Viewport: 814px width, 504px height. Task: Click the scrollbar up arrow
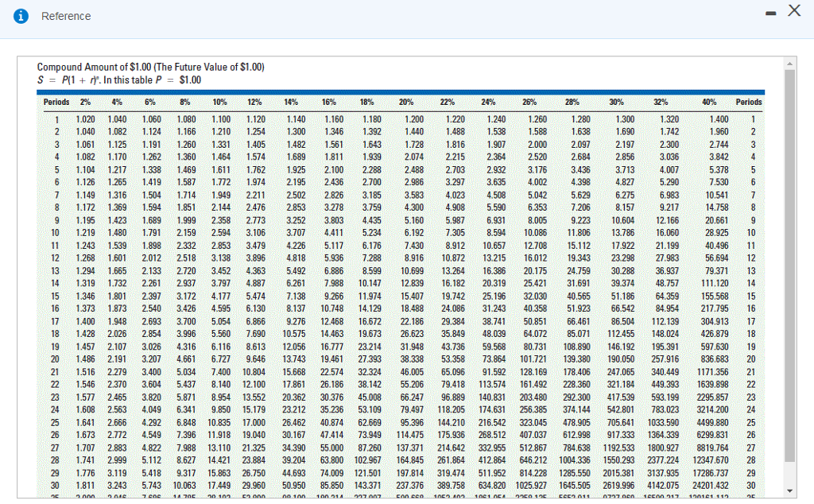(789, 63)
